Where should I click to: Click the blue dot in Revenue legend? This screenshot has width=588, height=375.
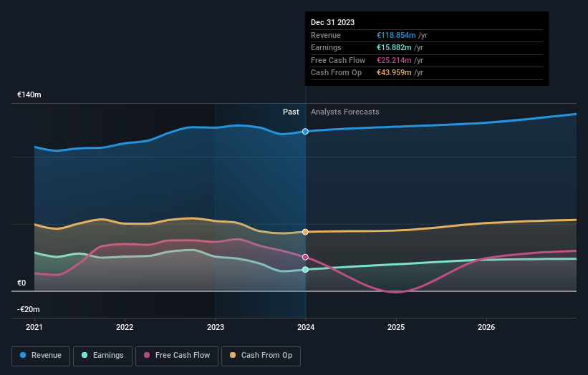point(23,355)
